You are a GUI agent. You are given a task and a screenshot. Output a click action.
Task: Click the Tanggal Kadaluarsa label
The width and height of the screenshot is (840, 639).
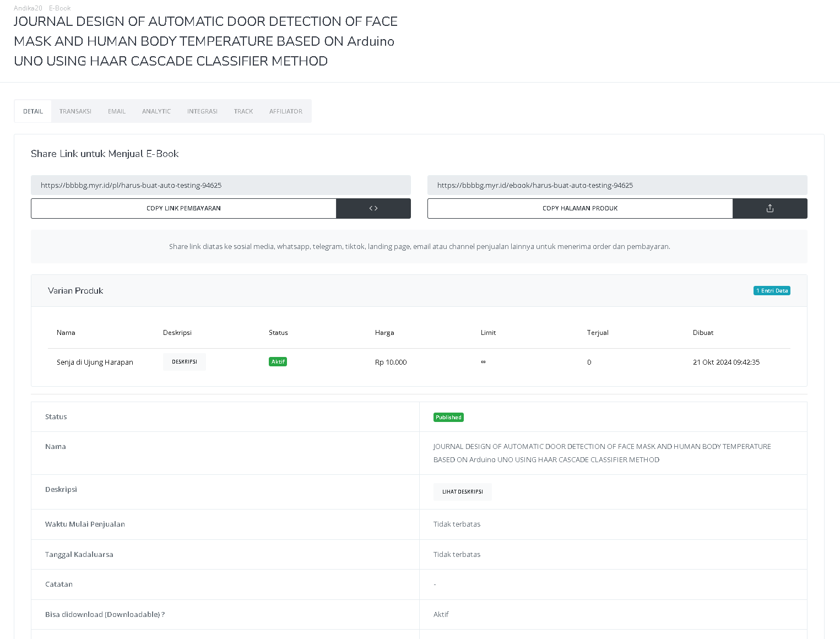coord(79,554)
